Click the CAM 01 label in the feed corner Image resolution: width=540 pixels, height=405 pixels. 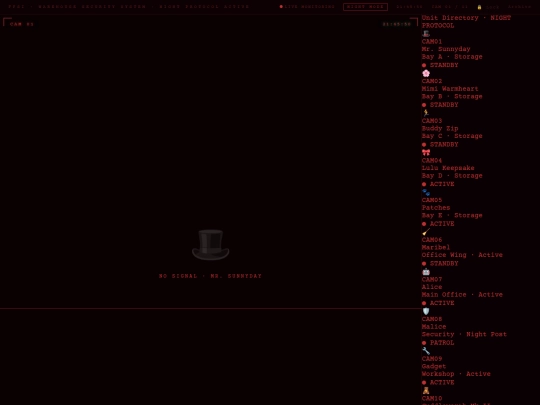(x=22, y=24)
